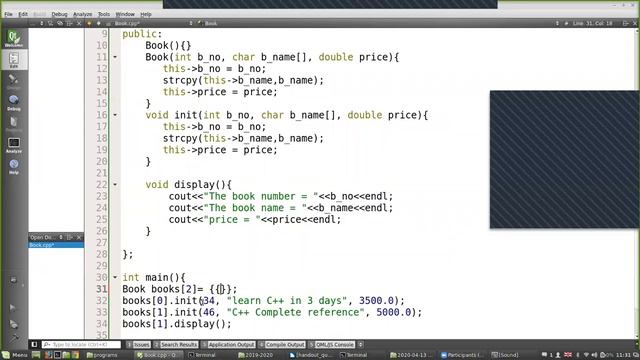The height and width of the screenshot is (360, 640).
Task: Open the Help menu
Action: point(146,14)
